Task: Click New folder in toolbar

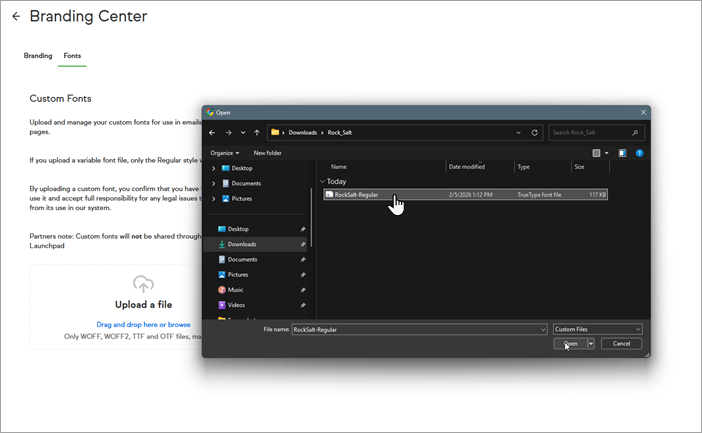Action: tap(267, 153)
